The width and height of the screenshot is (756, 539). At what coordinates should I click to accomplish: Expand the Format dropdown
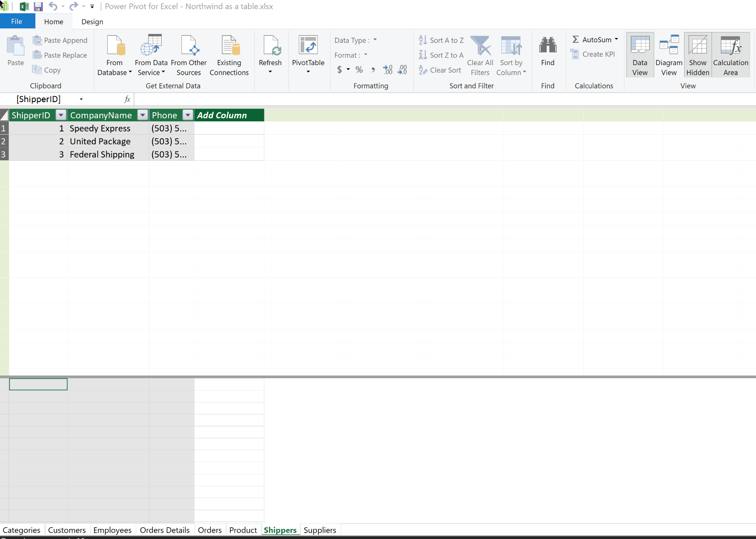click(366, 54)
